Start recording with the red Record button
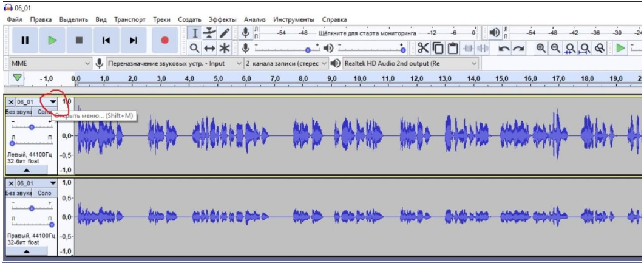 coord(164,40)
